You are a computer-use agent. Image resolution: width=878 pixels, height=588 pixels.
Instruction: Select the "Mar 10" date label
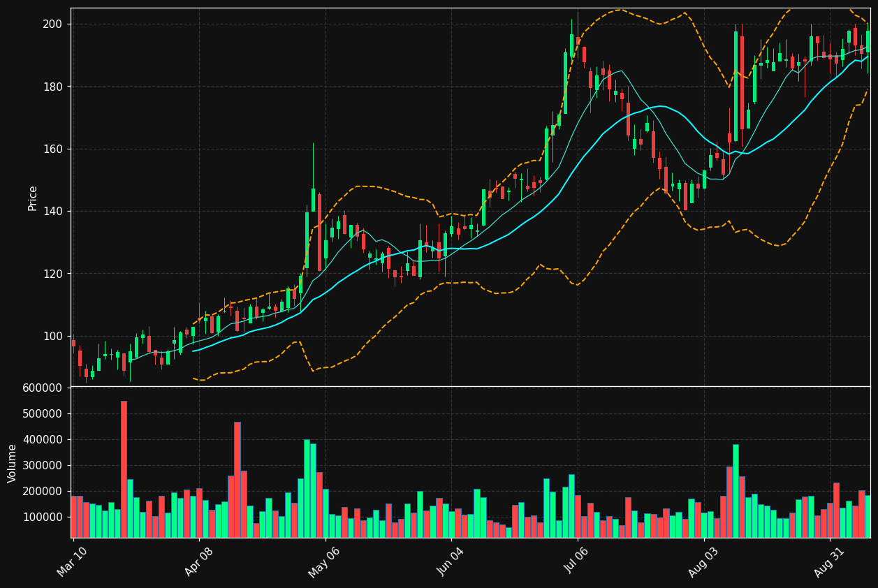tap(72, 561)
